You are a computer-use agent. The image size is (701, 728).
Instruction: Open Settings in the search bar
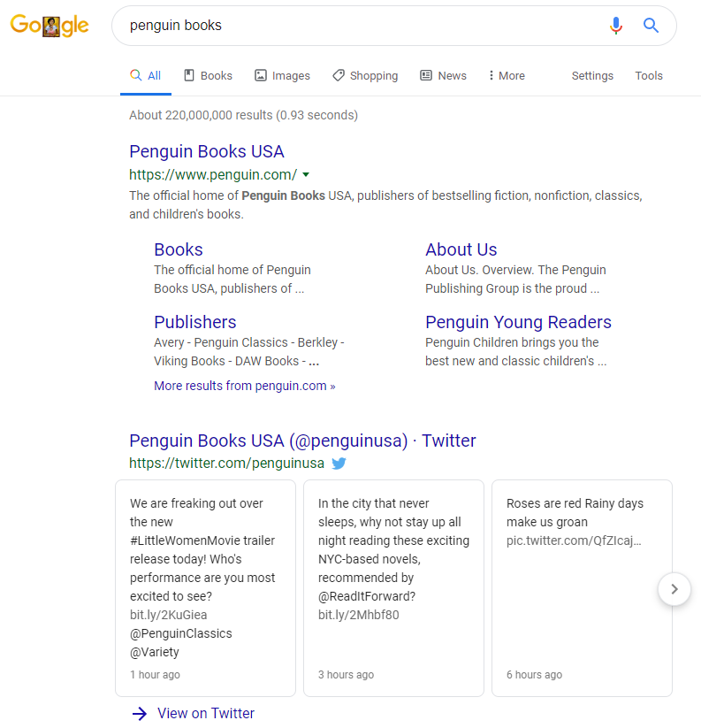tap(592, 76)
